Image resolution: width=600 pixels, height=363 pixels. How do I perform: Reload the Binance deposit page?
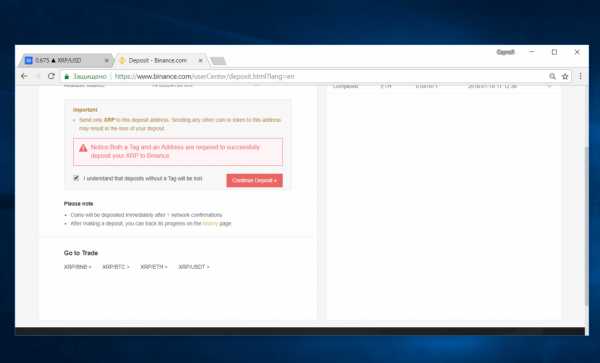(x=51, y=76)
